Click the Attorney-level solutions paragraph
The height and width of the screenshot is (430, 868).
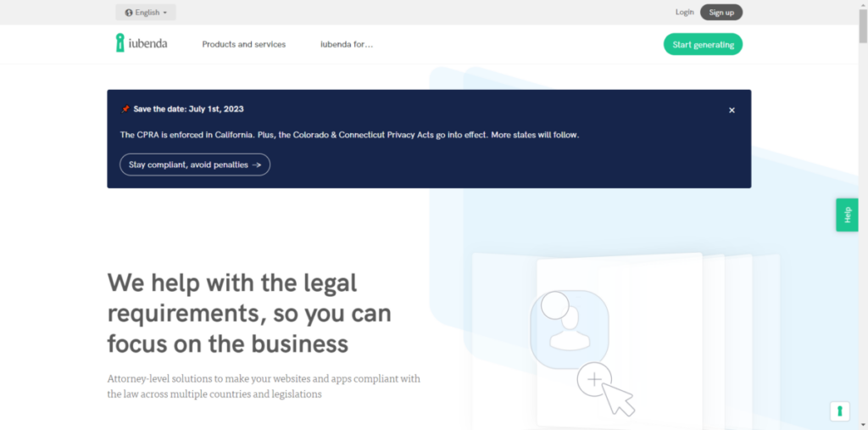pos(264,387)
